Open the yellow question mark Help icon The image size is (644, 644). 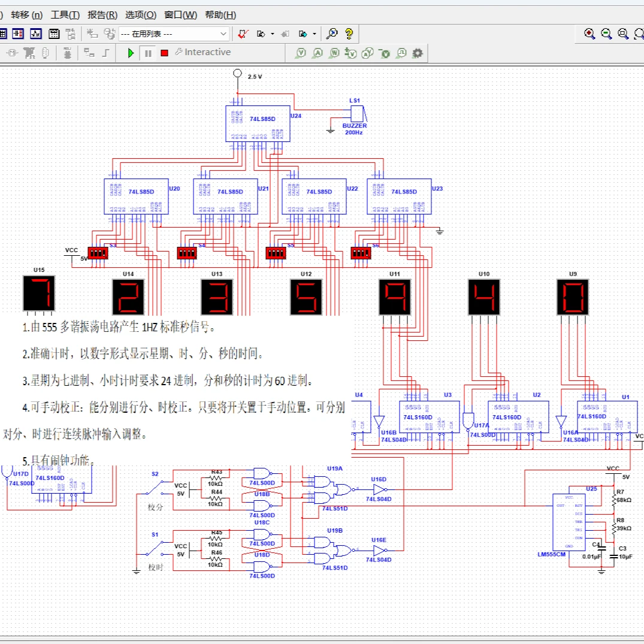click(x=349, y=34)
